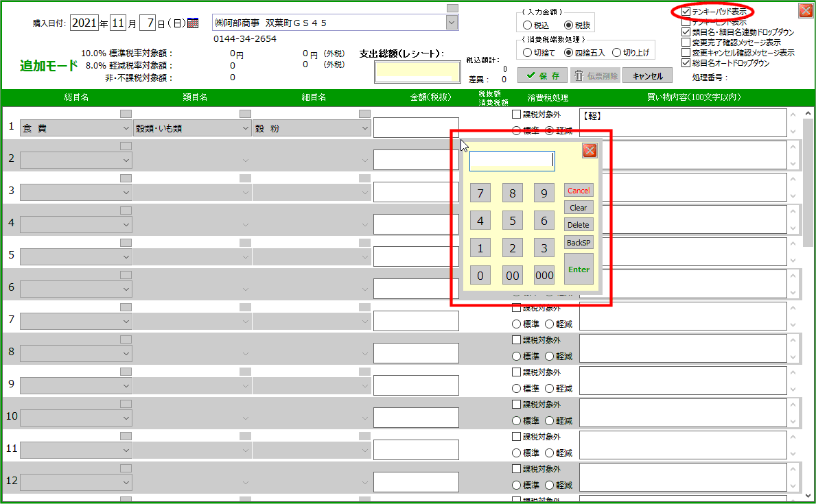816x504 pixels.
Task: Expand the store name dropdown 阿部商事
Action: [x=452, y=23]
